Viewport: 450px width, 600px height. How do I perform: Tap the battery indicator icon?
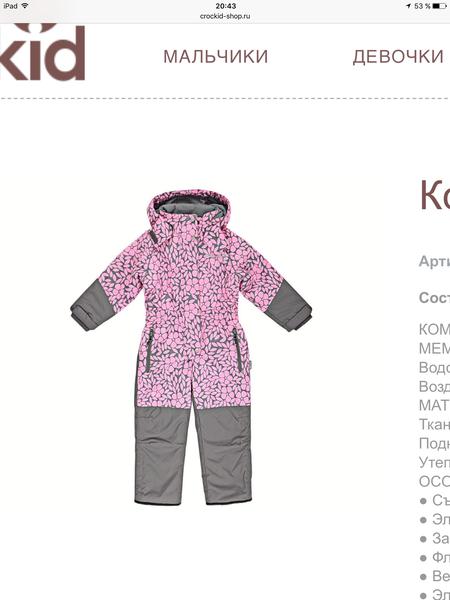coord(439,6)
